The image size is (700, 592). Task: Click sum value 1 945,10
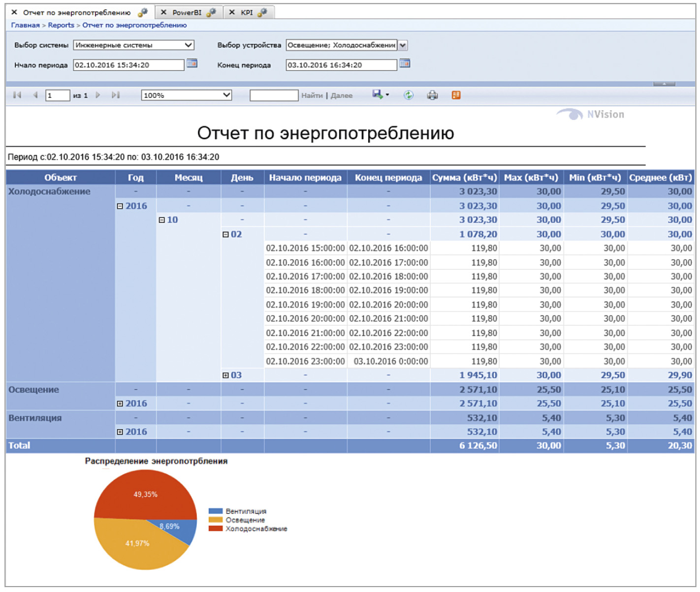478,375
